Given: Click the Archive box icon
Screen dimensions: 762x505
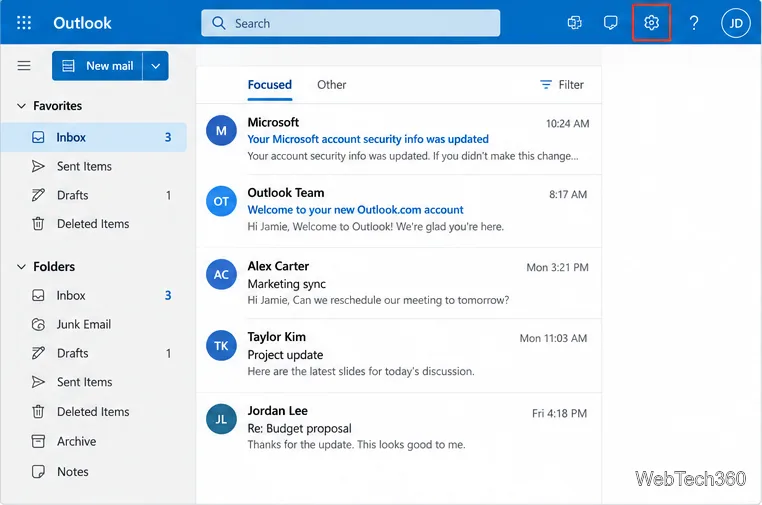Looking at the screenshot, I should pyautogui.click(x=38, y=441).
